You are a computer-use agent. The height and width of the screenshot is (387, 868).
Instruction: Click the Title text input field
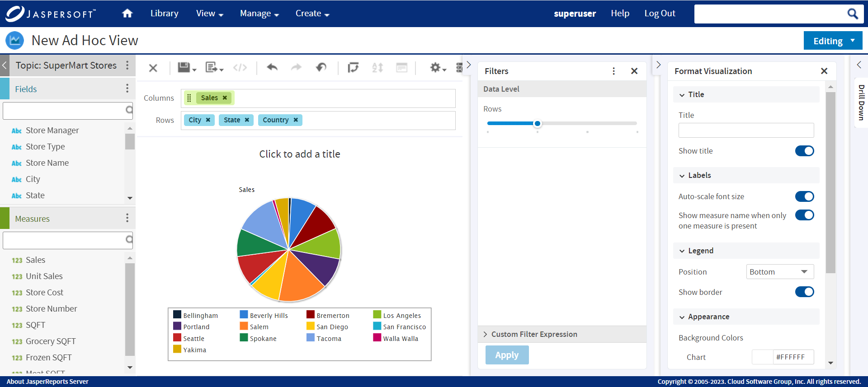[x=746, y=130]
